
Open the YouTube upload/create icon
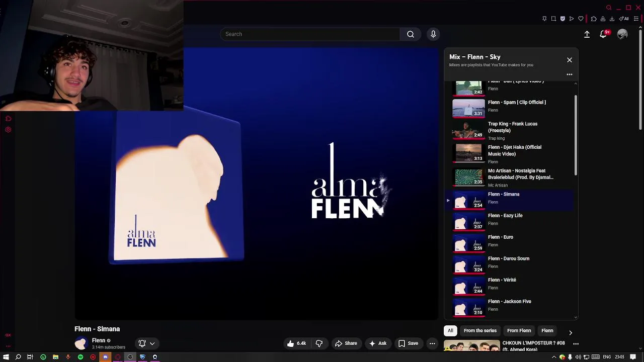[x=587, y=34]
